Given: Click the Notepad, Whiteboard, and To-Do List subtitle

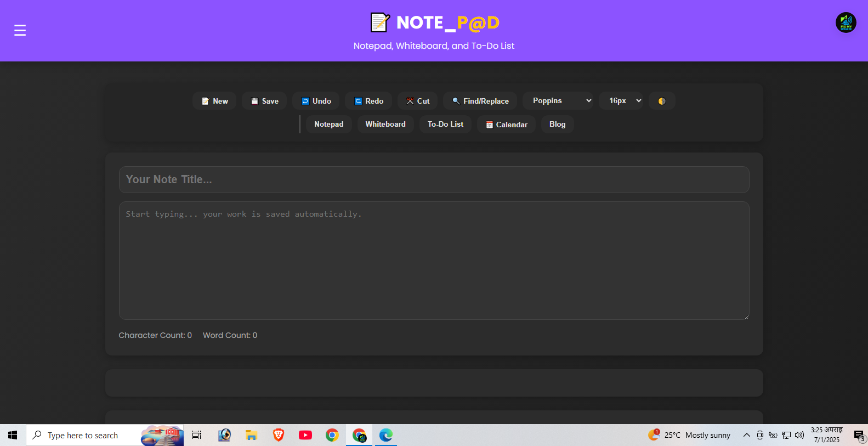Looking at the screenshot, I should (434, 46).
